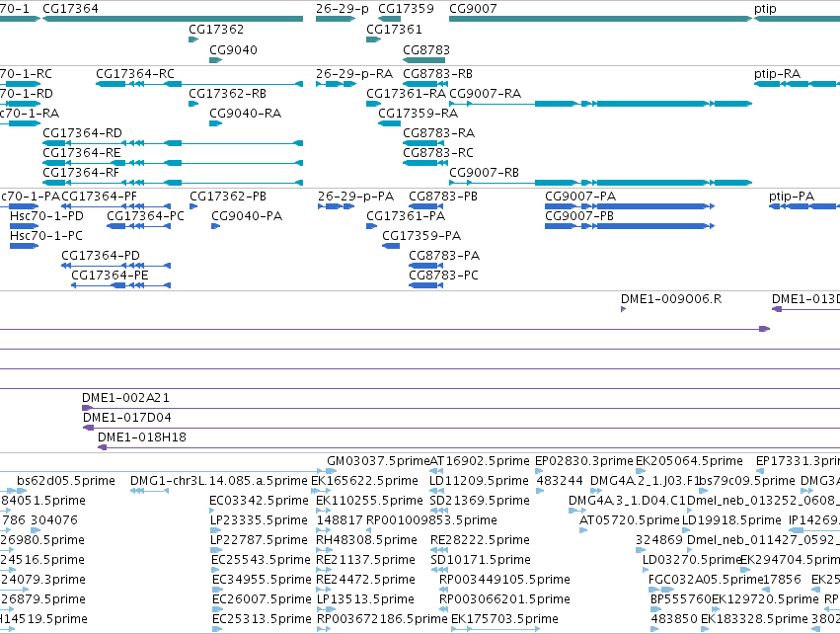This screenshot has height=634, width=840.
Task: Select the CG8783-RA transcript
Action: 423,143
